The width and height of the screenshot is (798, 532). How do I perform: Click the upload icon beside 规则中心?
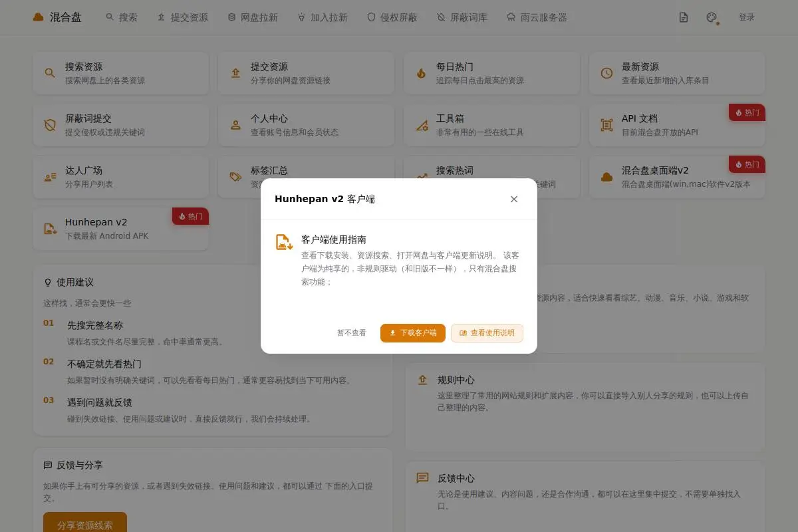tap(422, 380)
